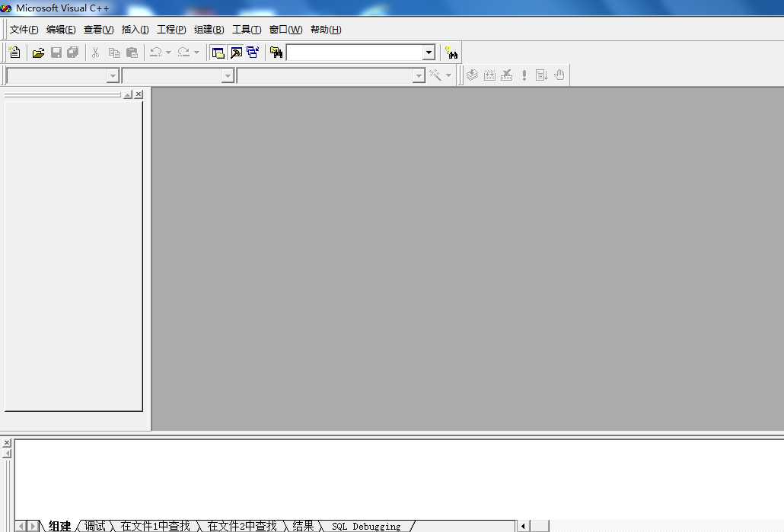Open the 工具(T) menu
Image resolution: width=784 pixels, height=532 pixels.
tap(247, 30)
